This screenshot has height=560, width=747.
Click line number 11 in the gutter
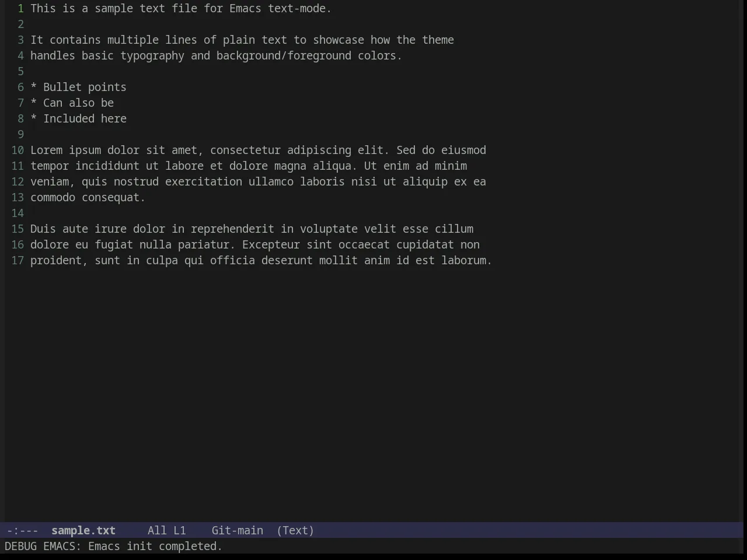tap(18, 166)
